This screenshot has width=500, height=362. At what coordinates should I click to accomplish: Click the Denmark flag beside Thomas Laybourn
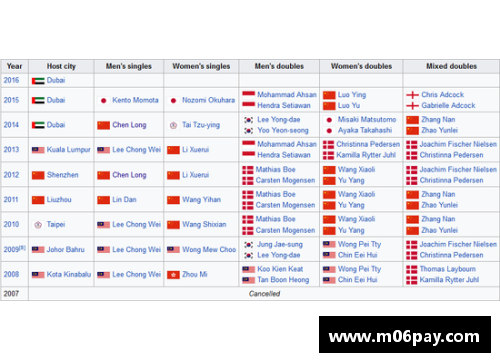(412, 269)
